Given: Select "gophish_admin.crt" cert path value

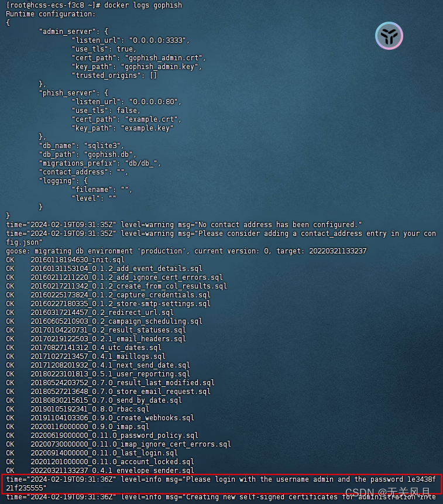Looking at the screenshot, I should (163, 58).
